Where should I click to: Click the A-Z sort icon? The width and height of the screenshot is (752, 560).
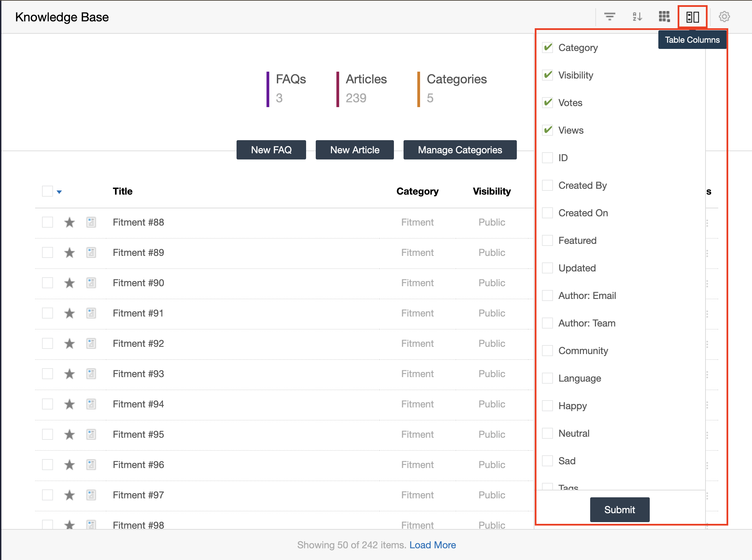pos(637,17)
